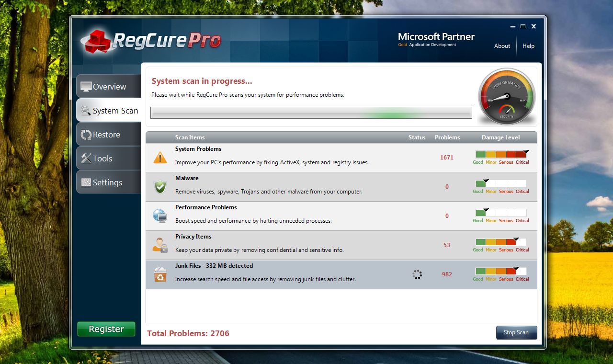The image size is (613, 364).
Task: Click the green Register button
Action: click(106, 329)
